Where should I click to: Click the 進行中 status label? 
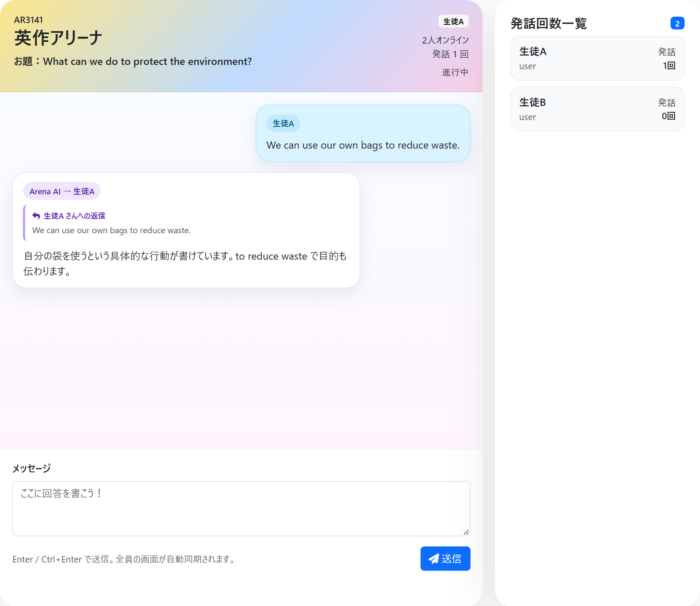point(455,72)
